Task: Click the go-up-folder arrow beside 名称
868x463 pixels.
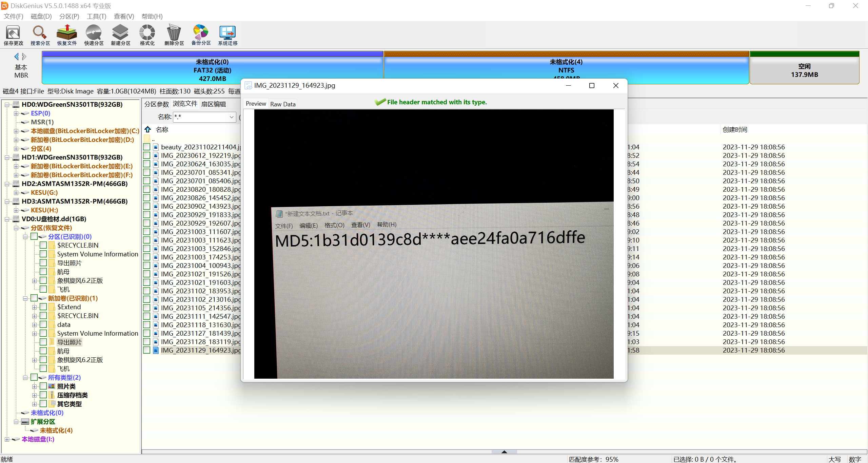Action: coord(148,129)
